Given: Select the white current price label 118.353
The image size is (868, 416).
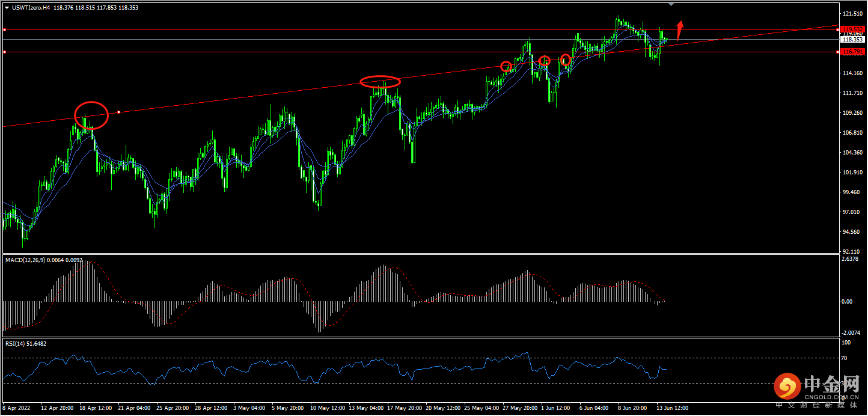Looking at the screenshot, I should pyautogui.click(x=852, y=40).
